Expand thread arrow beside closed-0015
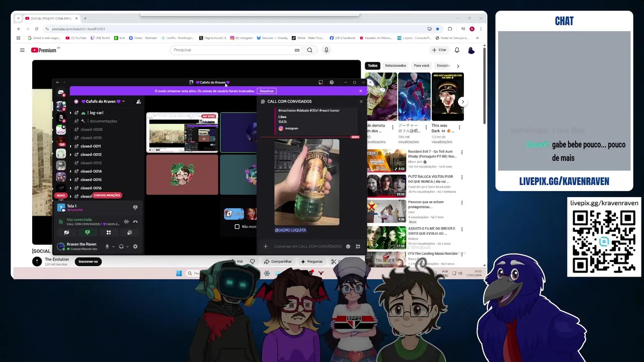 (70, 179)
